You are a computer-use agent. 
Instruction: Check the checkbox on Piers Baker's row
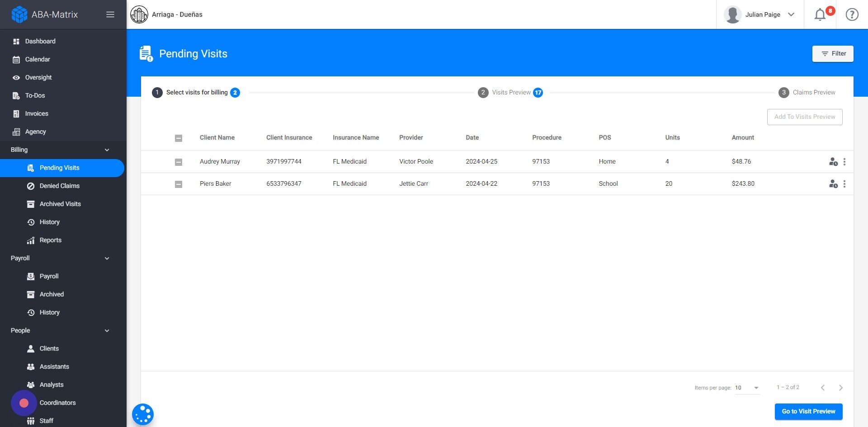click(179, 184)
